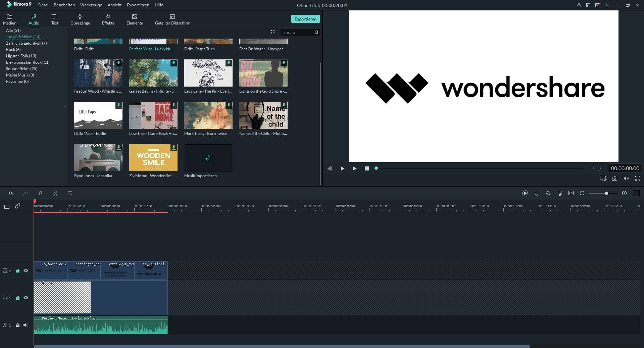Viewport: 644px width, 348px height.
Task: Open Geteilter Bildschirm tab
Action: coord(172,19)
